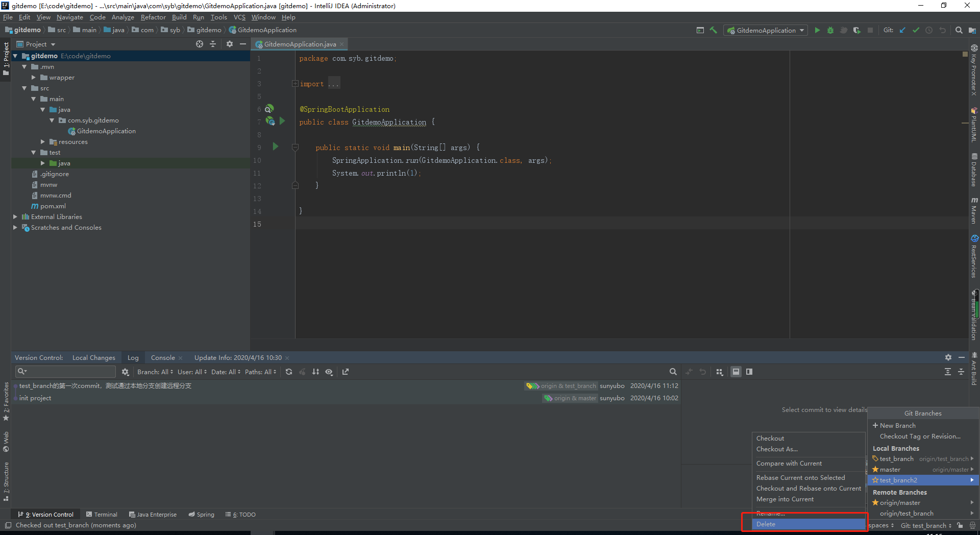Commit changes using the green checkmark icon

click(916, 30)
